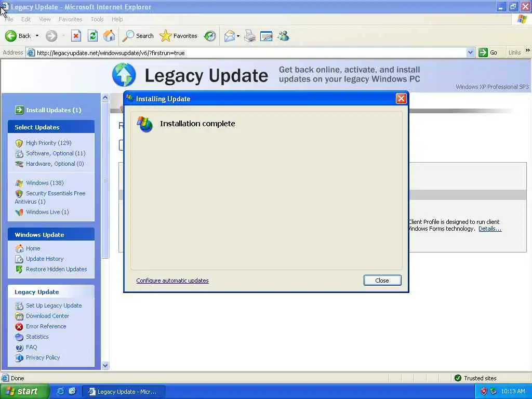Select Hardware, Optional (0) updates

[55, 164]
